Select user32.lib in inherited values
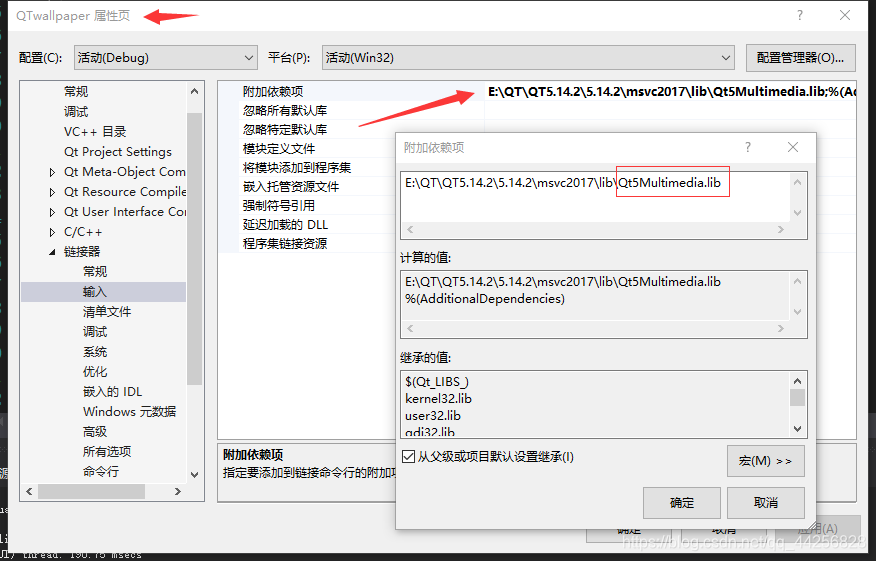876x561 pixels. pyautogui.click(x=433, y=416)
